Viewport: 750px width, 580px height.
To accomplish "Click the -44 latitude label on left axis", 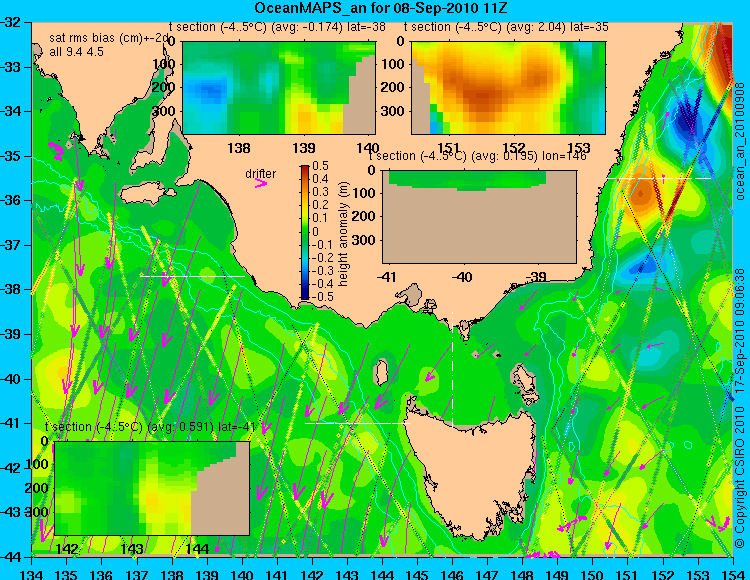I will 11,557.
